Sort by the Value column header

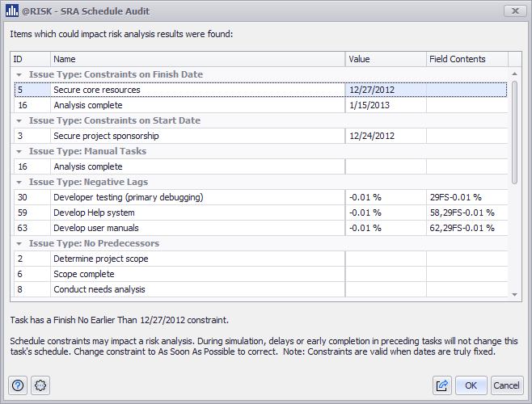[x=386, y=59]
